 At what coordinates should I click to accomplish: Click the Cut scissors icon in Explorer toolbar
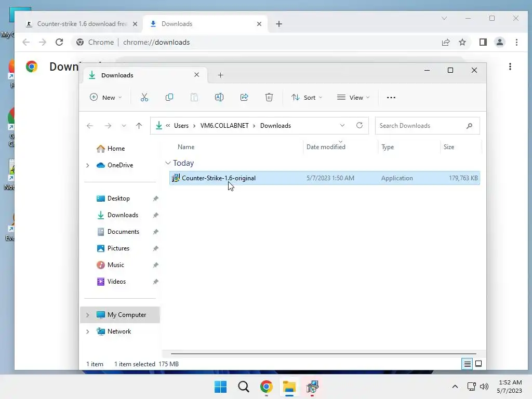tap(144, 97)
